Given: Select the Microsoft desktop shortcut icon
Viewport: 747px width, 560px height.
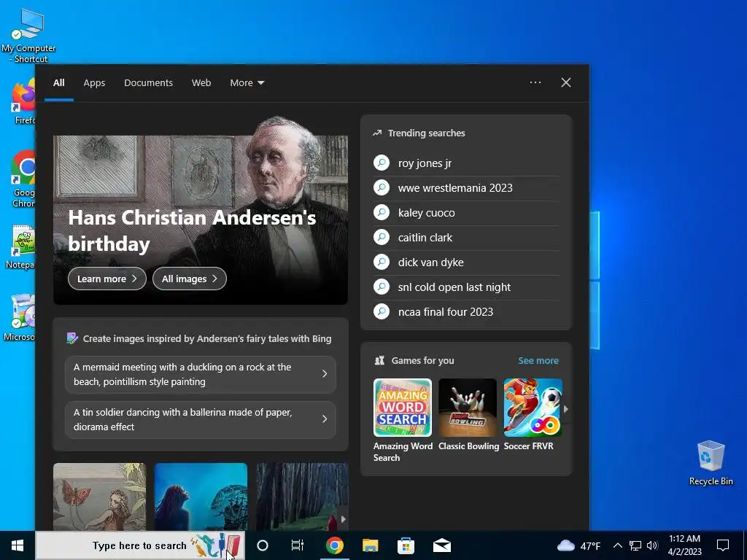Looking at the screenshot, I should click(20, 318).
